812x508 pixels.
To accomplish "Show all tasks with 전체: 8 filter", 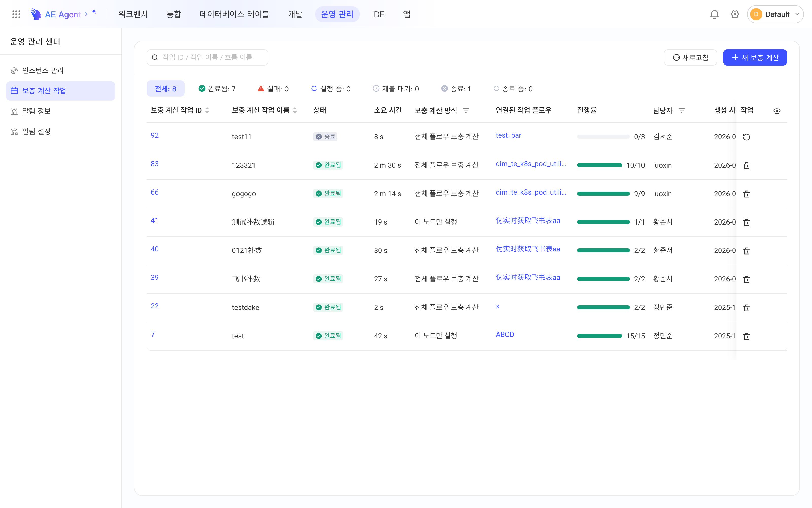I will pyautogui.click(x=165, y=89).
